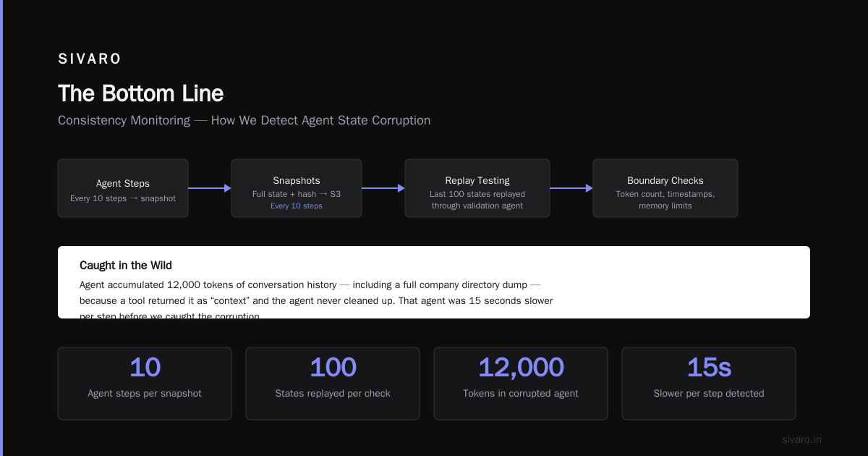868x456 pixels.
Task: Click 'Tokens in corrupted agent' label
Action: (521, 394)
